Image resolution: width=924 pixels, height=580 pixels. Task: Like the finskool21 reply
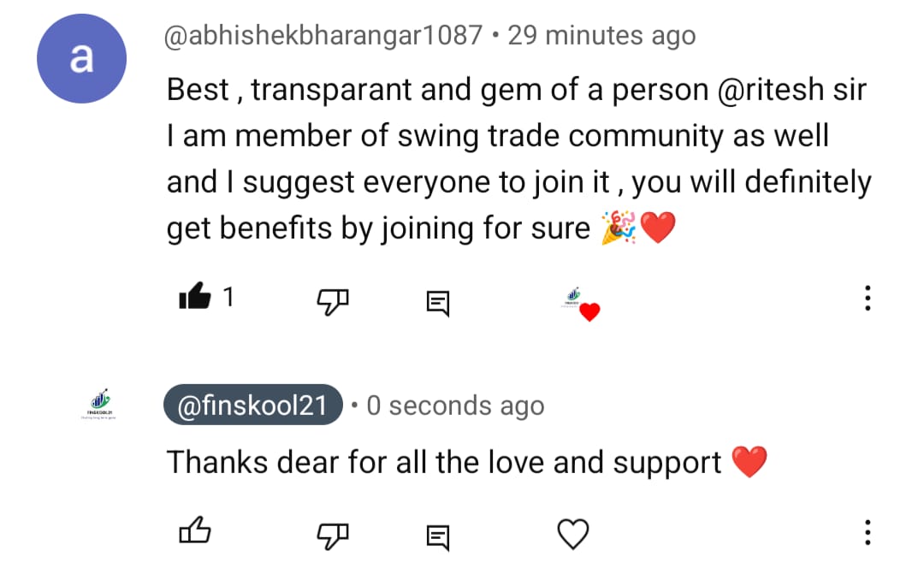pos(194,534)
